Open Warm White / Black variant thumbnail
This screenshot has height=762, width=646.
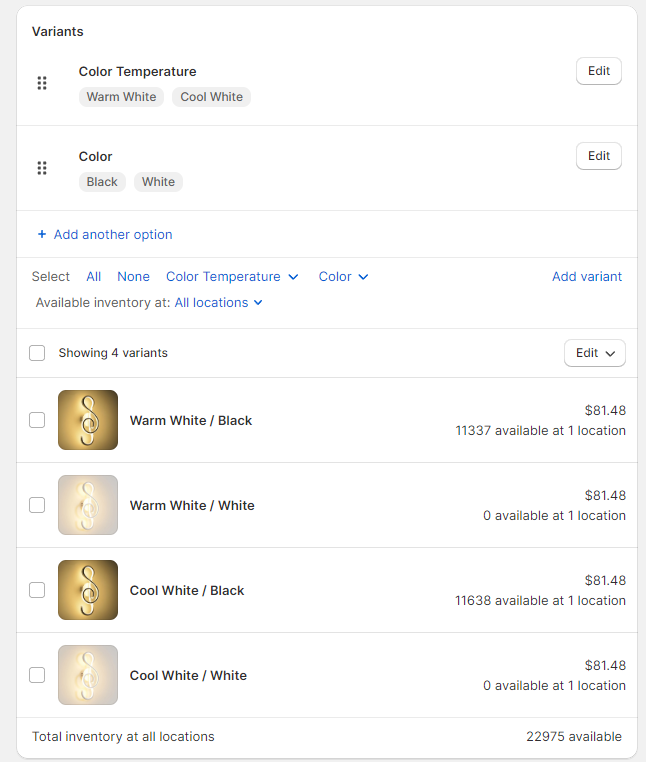(x=88, y=420)
